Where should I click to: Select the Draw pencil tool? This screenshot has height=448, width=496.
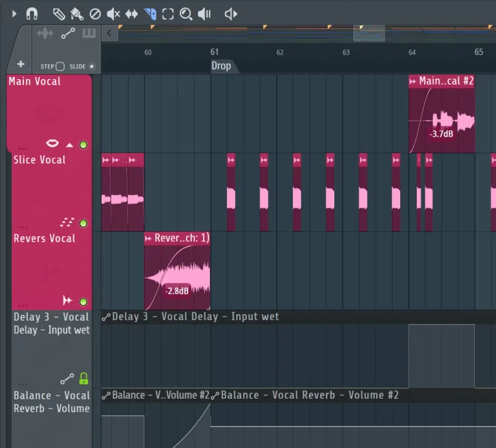[x=59, y=14]
